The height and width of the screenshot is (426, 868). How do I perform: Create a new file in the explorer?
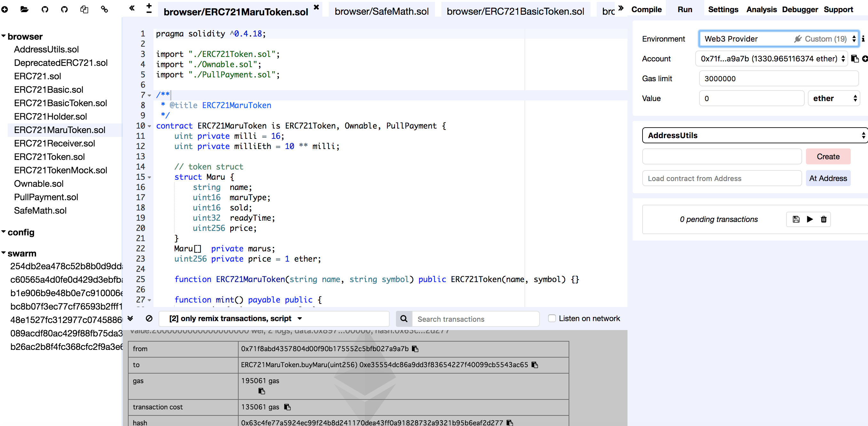coord(5,9)
